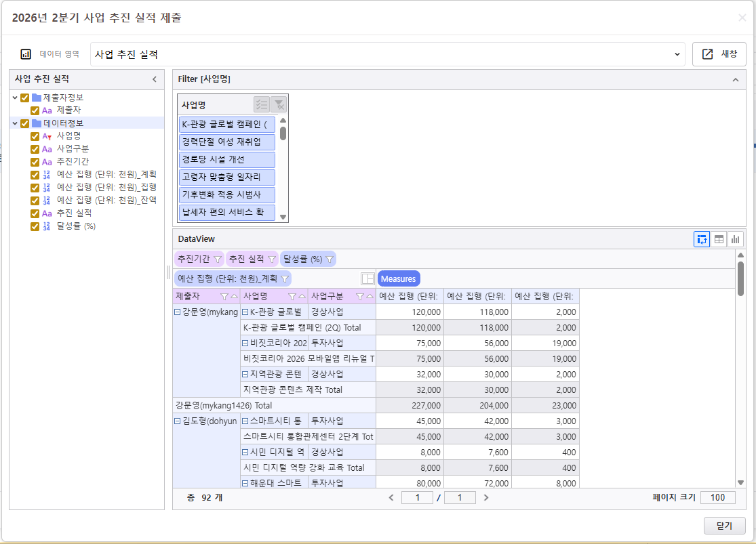The image size is (756, 544).
Task: Sort by the 사업구분 column arrow
Action: tap(370, 296)
